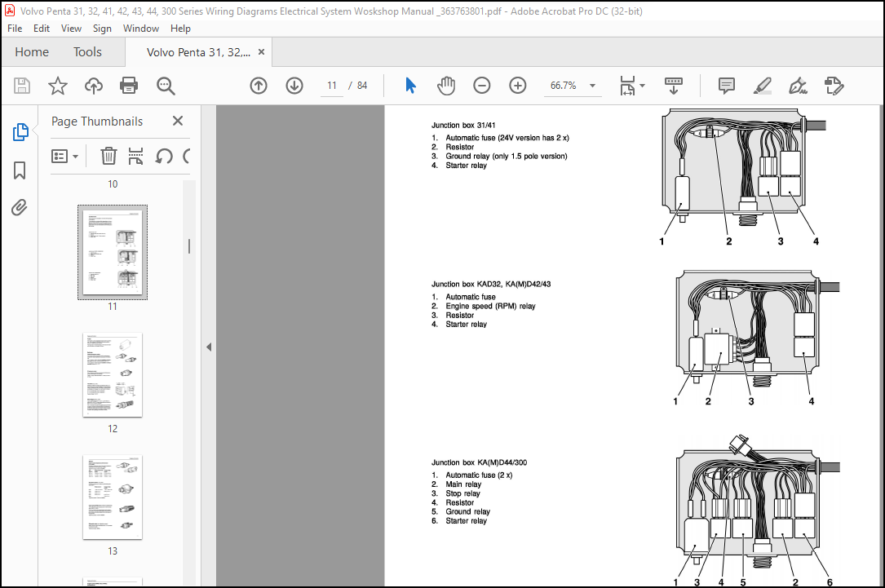Viewport: 885px width, 588px height.
Task: Click the 66.7% zoom value field
Action: [564, 86]
